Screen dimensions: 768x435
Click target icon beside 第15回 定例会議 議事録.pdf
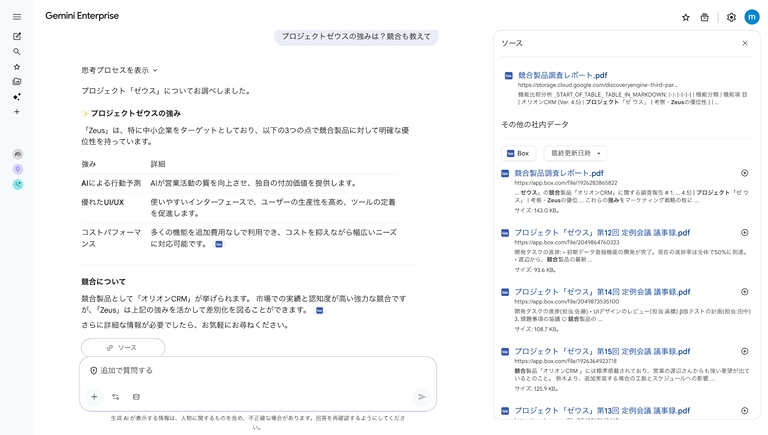[744, 351]
